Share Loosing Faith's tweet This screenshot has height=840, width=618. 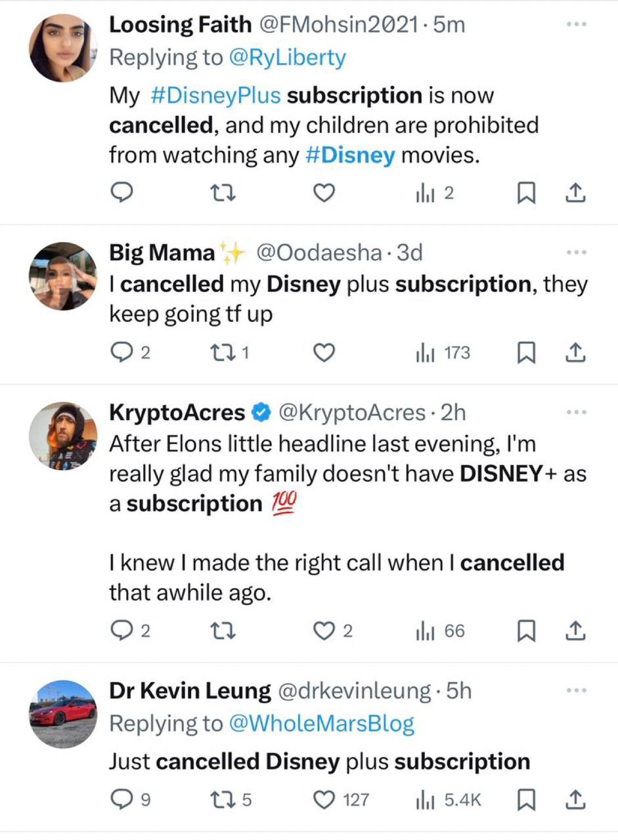[x=575, y=193]
